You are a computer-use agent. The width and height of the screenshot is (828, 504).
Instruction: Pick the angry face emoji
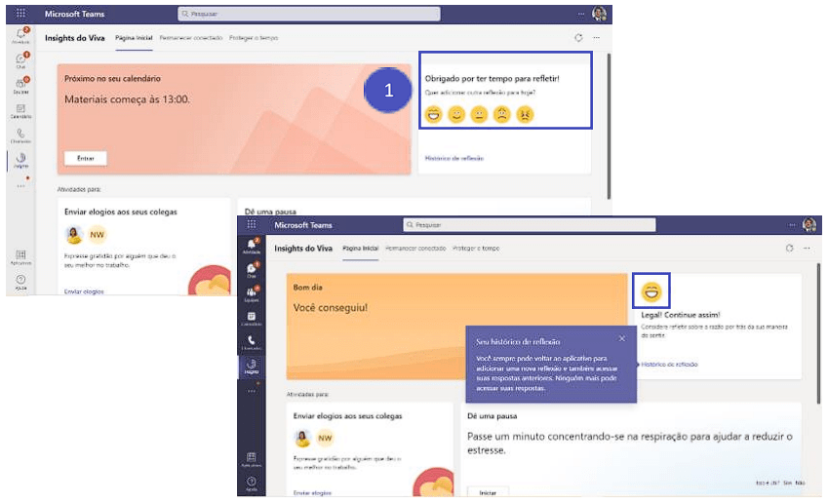[x=525, y=114]
